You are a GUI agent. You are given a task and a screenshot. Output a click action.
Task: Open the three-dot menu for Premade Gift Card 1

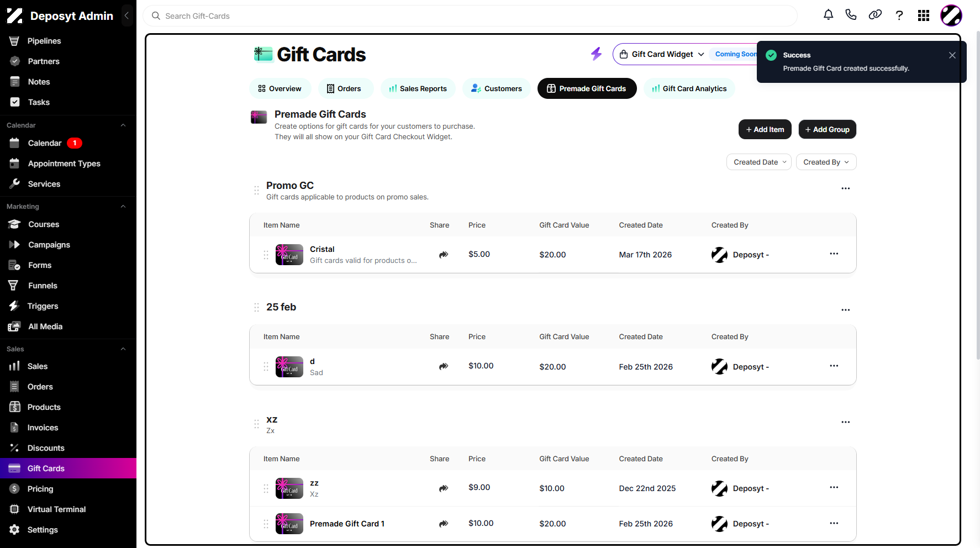tap(834, 523)
